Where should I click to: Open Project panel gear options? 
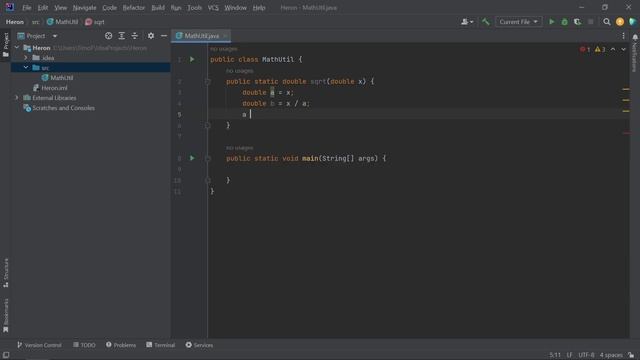151,36
